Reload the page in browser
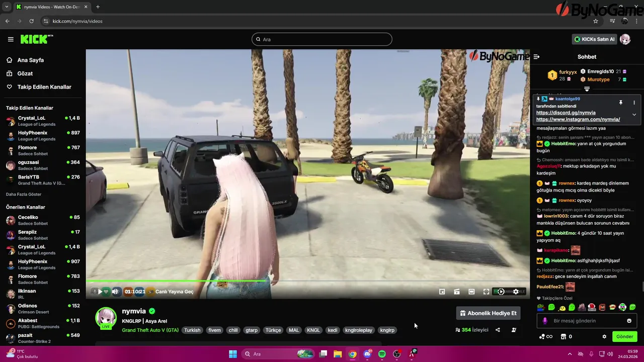Image resolution: width=644 pixels, height=362 pixels. pyautogui.click(x=31, y=21)
